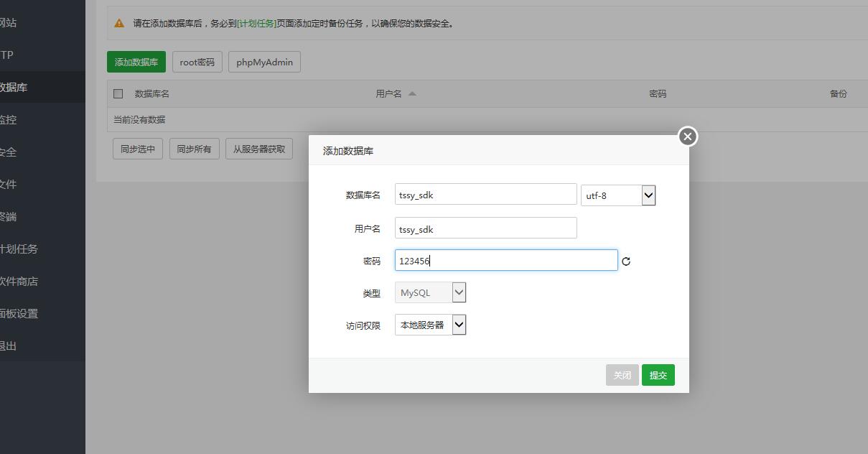Toggle the select-all database checkbox

[118, 93]
